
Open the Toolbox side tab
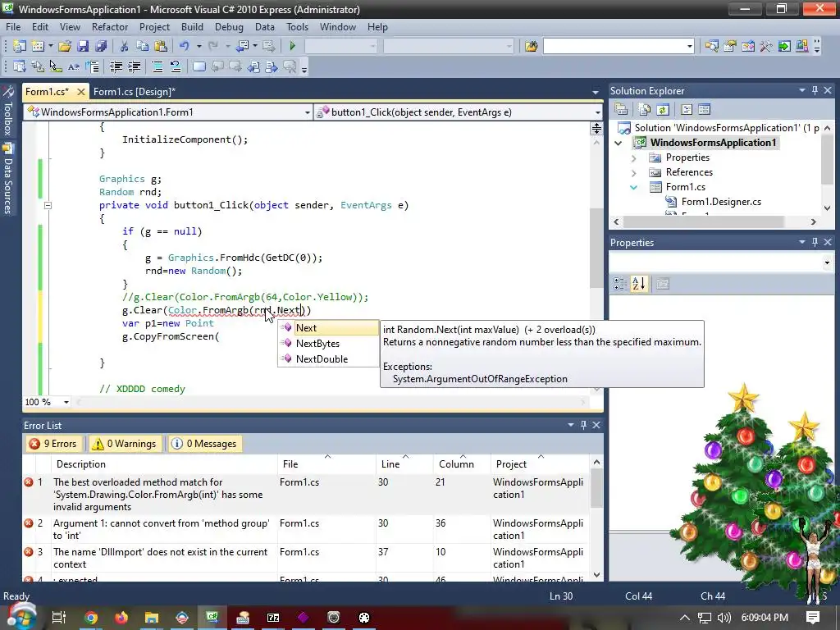[8, 112]
